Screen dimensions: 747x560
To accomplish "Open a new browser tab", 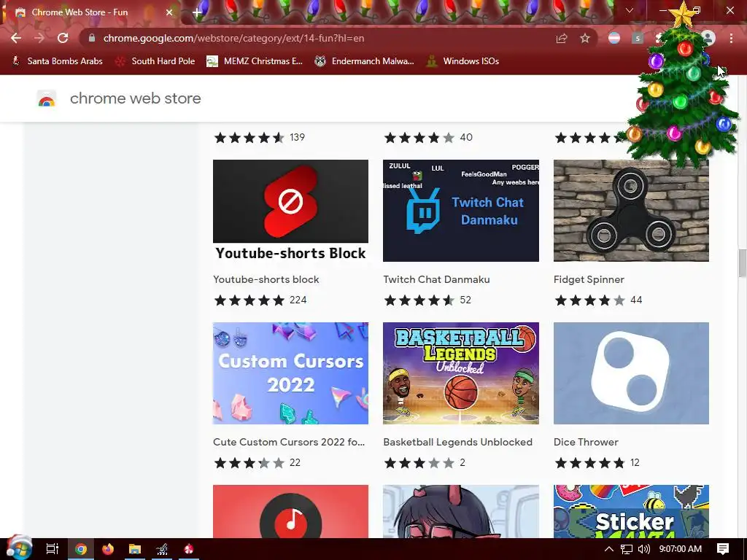I will (x=197, y=12).
